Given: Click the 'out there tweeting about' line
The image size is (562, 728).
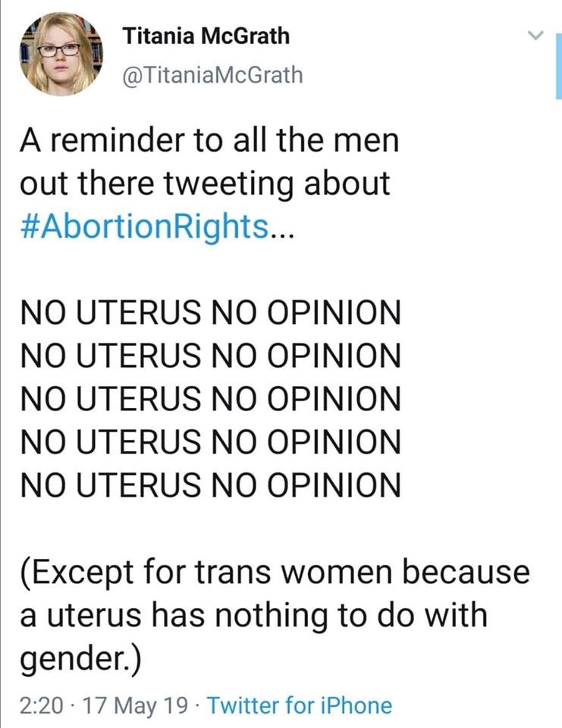Looking at the screenshot, I should tap(205, 184).
